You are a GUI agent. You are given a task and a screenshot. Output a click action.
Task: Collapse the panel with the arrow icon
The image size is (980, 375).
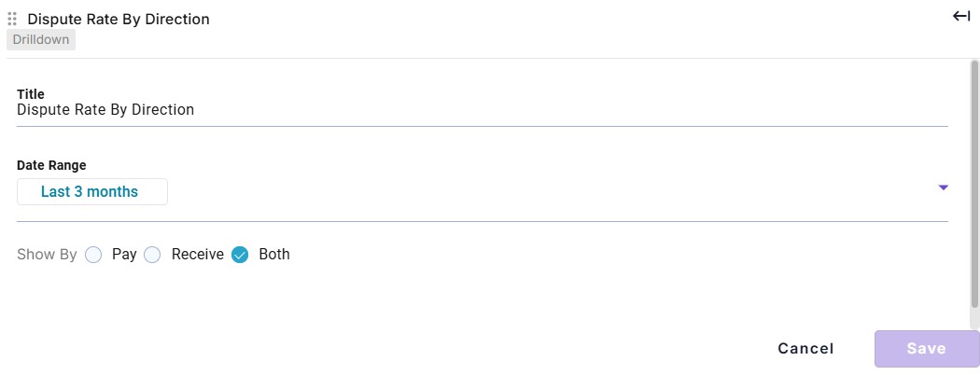[961, 16]
